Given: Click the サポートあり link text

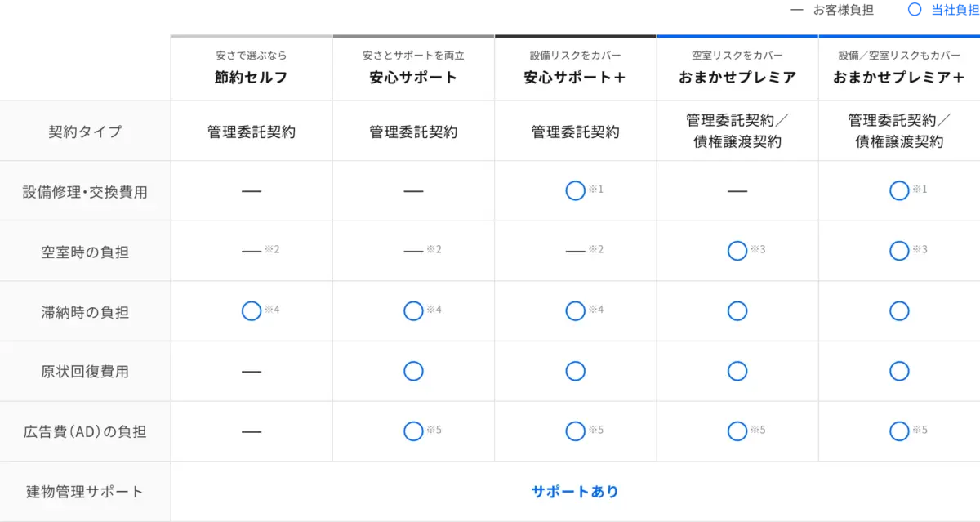Looking at the screenshot, I should pos(575,492).
